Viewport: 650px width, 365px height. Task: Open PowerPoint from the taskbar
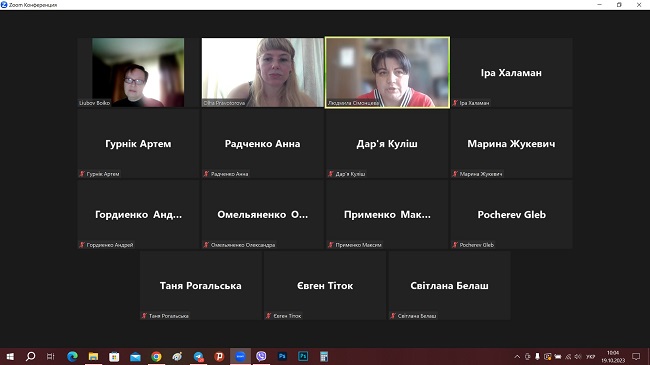click(x=219, y=356)
